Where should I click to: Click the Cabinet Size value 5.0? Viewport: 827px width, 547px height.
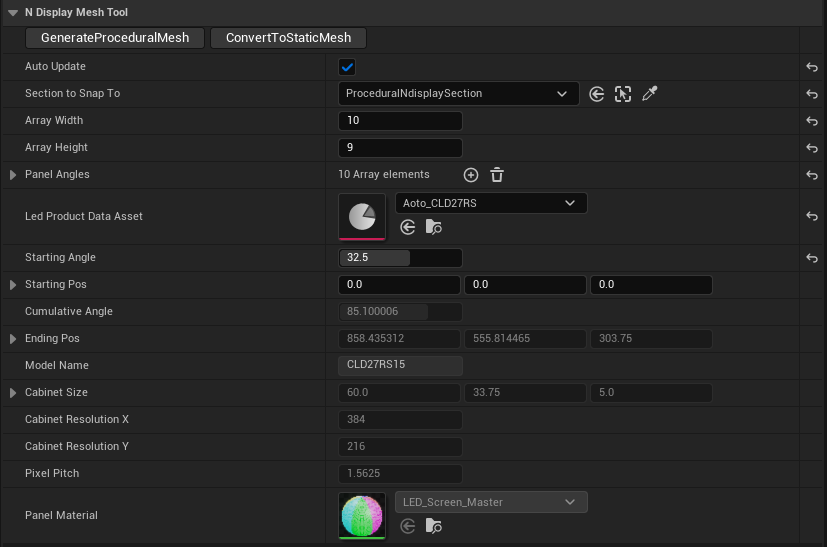(651, 393)
